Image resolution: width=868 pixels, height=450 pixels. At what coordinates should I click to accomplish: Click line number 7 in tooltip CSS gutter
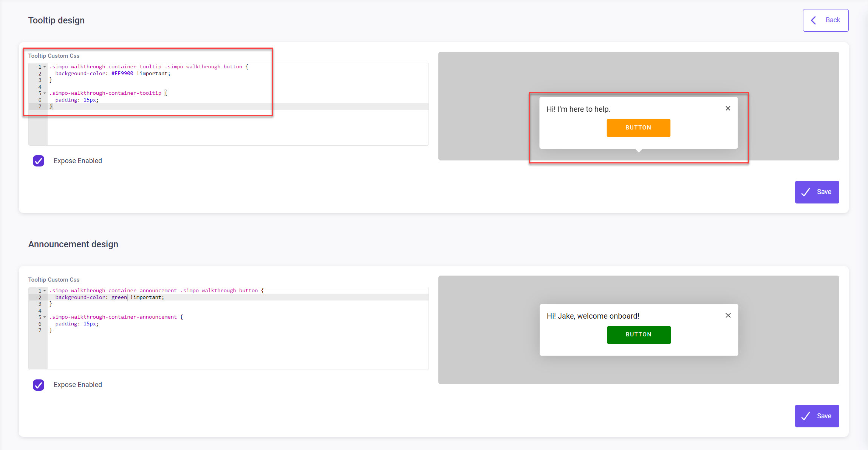pos(40,106)
